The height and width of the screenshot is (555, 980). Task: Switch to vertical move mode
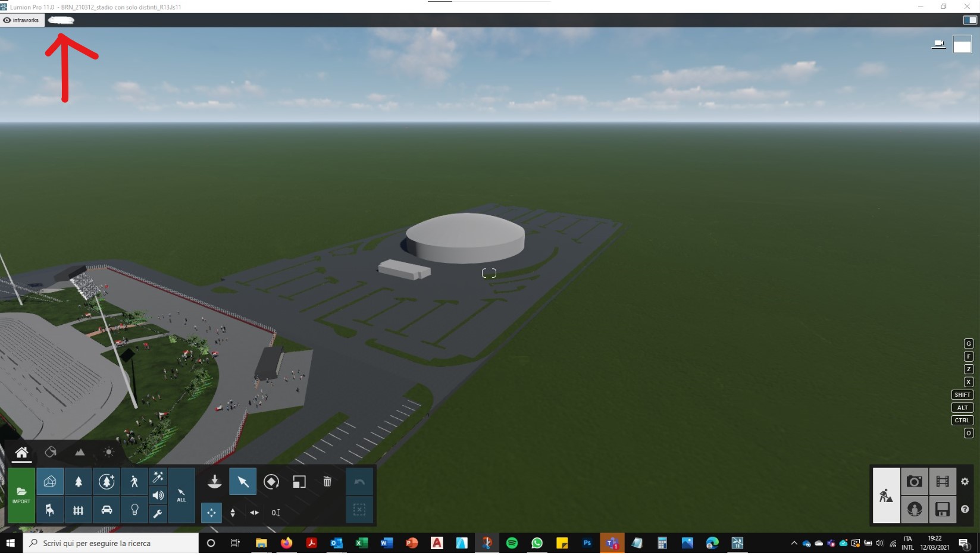(233, 512)
